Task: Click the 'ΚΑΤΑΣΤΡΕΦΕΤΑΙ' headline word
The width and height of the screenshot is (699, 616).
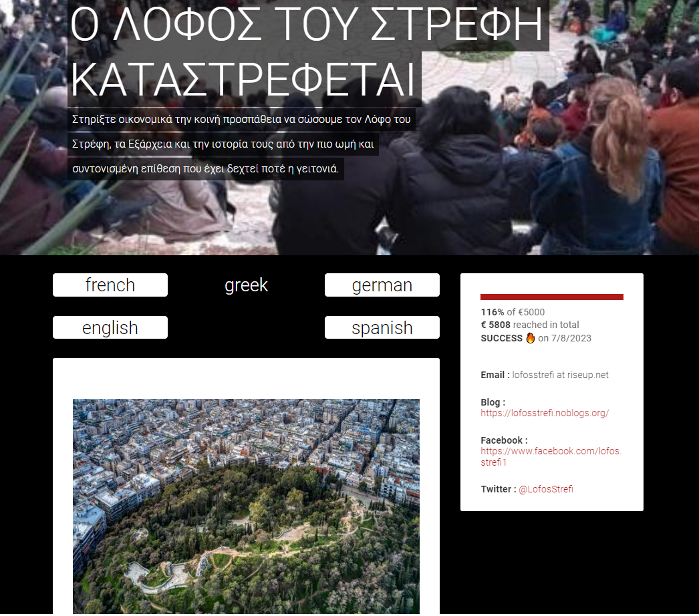Action: click(x=243, y=80)
